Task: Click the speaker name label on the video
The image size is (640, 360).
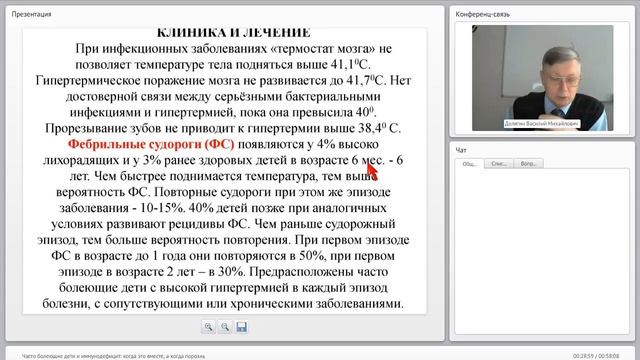Action: [542, 123]
